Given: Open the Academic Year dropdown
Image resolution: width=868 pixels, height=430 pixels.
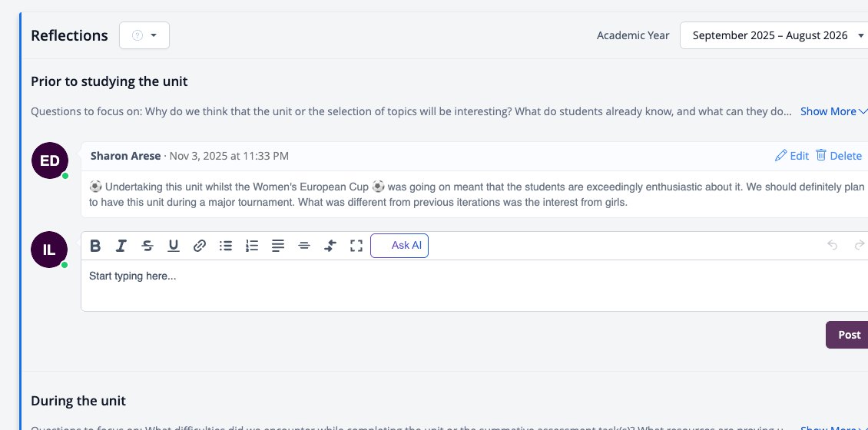Looking at the screenshot, I should (x=774, y=35).
